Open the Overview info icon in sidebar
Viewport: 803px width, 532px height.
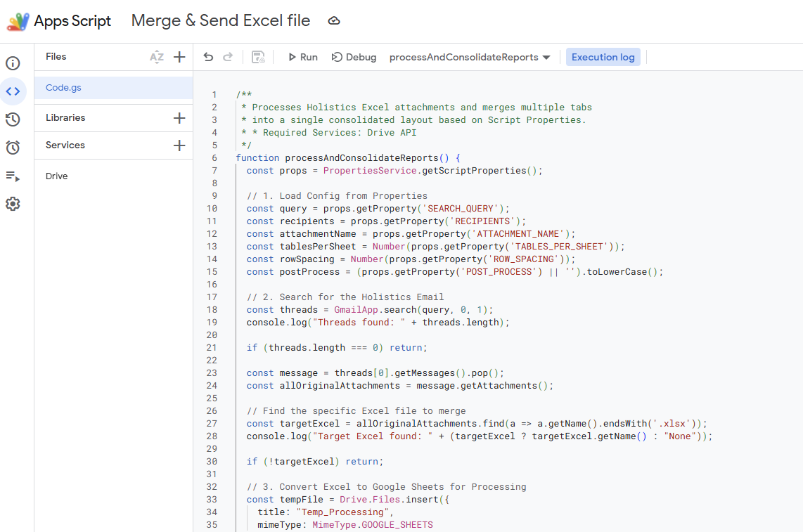(x=13, y=63)
